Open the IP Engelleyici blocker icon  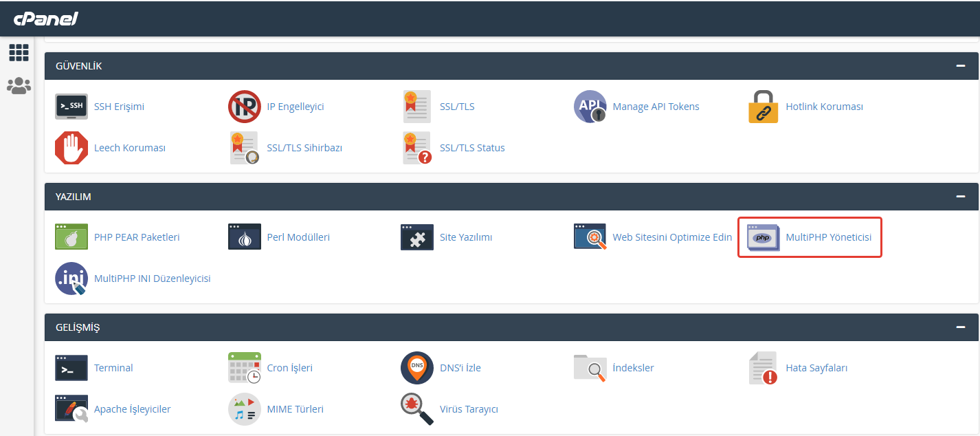pyautogui.click(x=245, y=107)
